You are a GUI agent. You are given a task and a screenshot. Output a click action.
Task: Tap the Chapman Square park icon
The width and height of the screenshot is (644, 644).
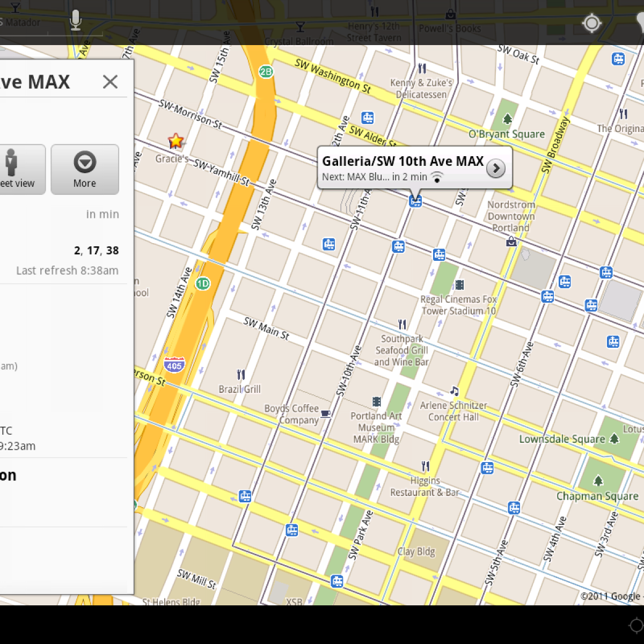[598, 480]
